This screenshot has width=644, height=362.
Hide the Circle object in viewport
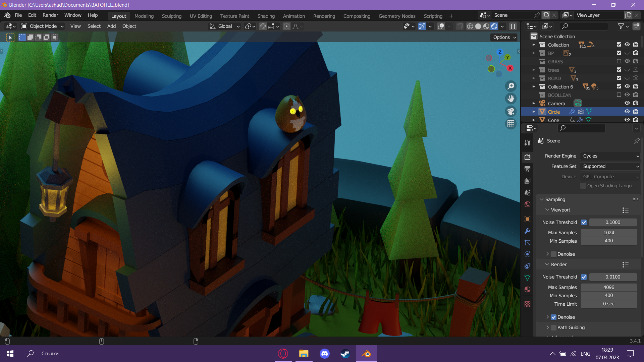pos(627,112)
